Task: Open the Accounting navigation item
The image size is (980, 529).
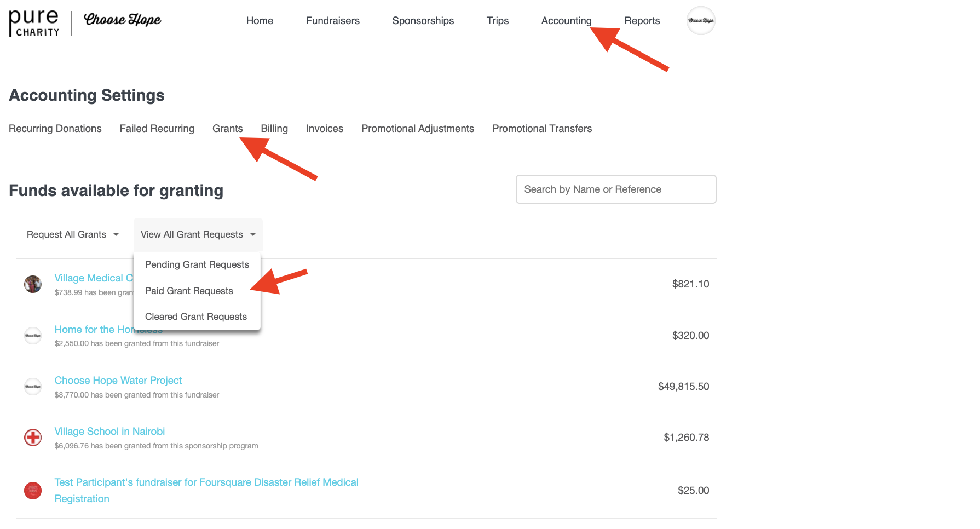Action: (566, 21)
